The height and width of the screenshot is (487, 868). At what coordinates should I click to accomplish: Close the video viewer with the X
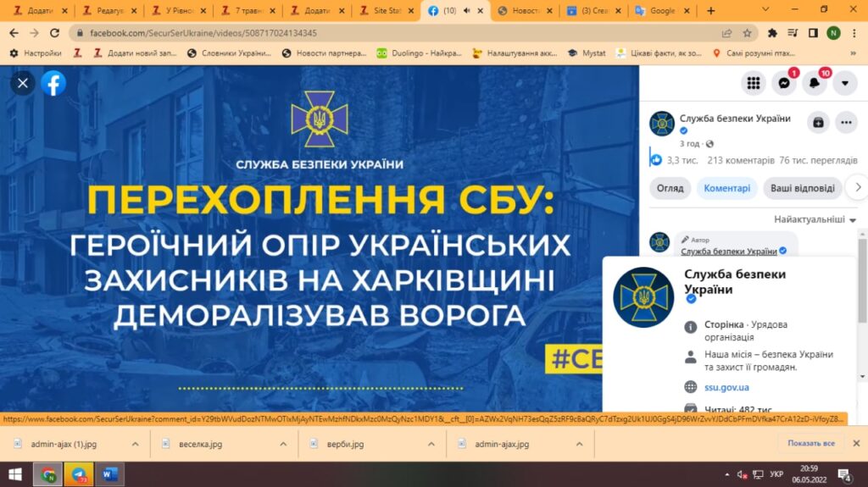pos(23,83)
